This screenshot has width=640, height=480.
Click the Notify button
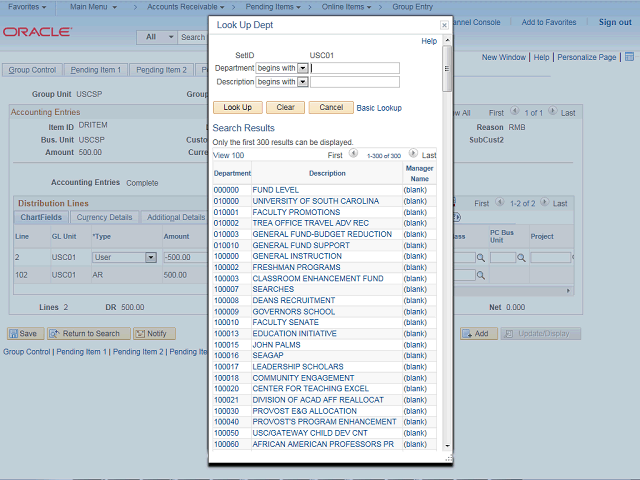(x=154, y=334)
